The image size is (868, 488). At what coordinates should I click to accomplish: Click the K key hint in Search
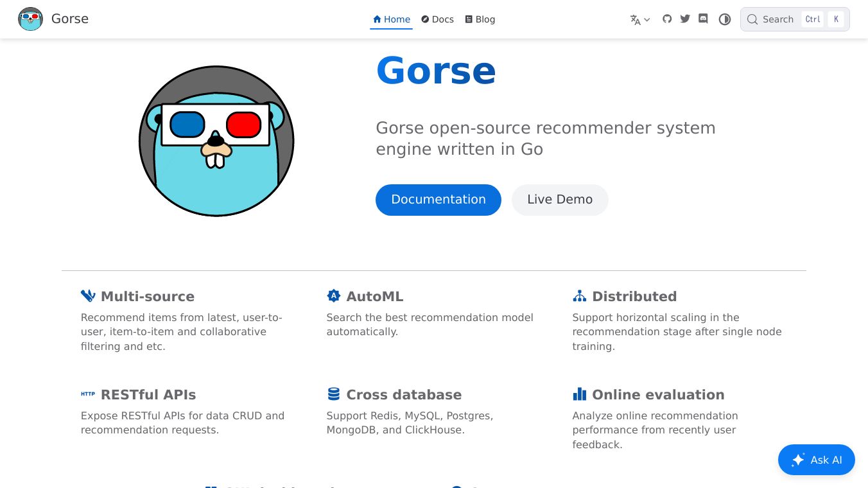click(x=836, y=19)
